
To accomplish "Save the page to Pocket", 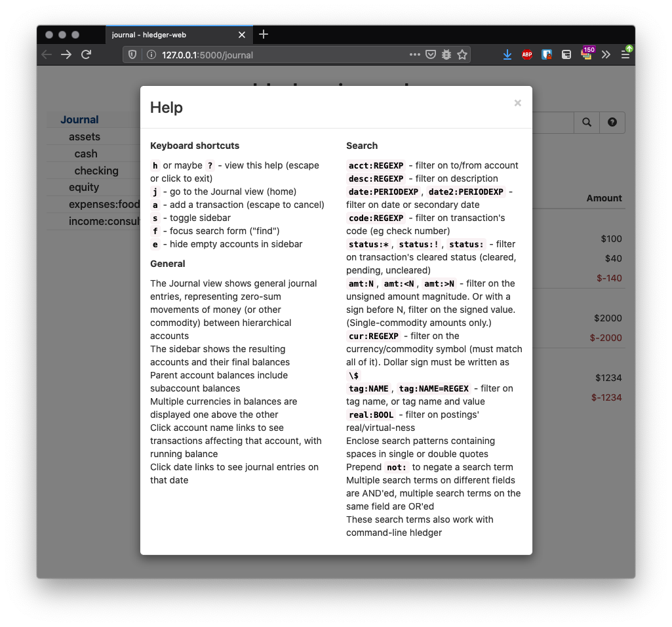I will click(x=431, y=55).
